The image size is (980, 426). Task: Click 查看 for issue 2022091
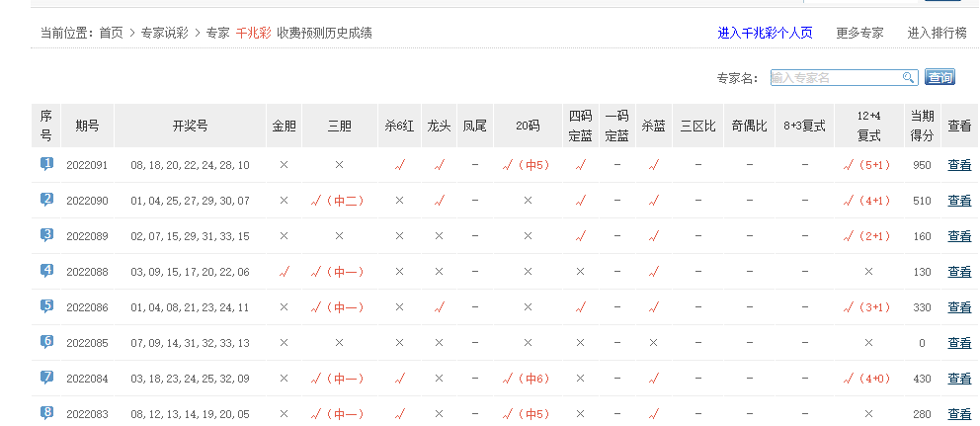tap(958, 165)
